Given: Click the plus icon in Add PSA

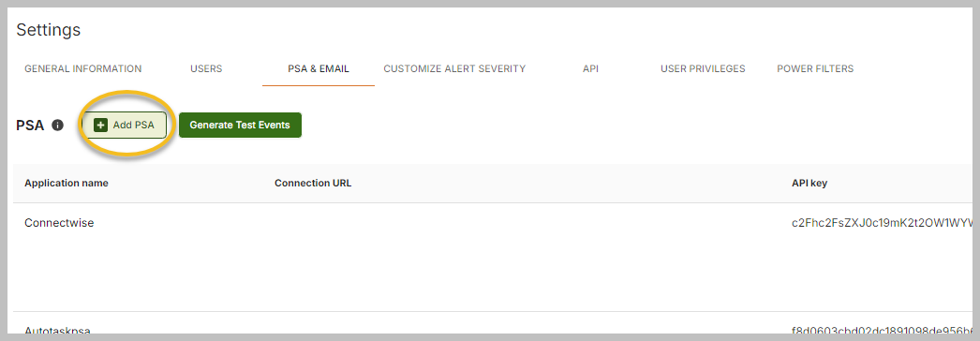Looking at the screenshot, I should [x=100, y=125].
